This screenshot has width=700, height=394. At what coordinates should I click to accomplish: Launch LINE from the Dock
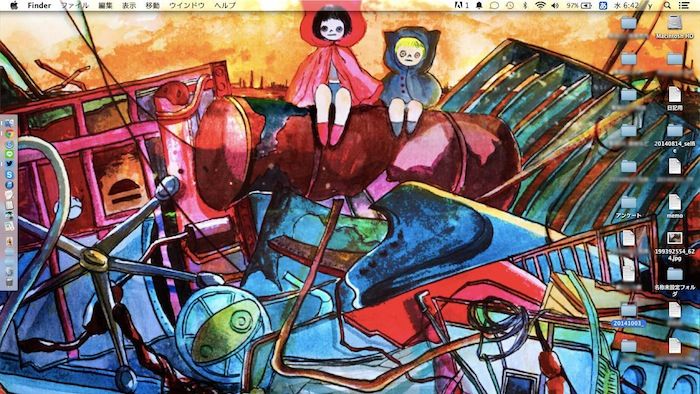click(9, 154)
